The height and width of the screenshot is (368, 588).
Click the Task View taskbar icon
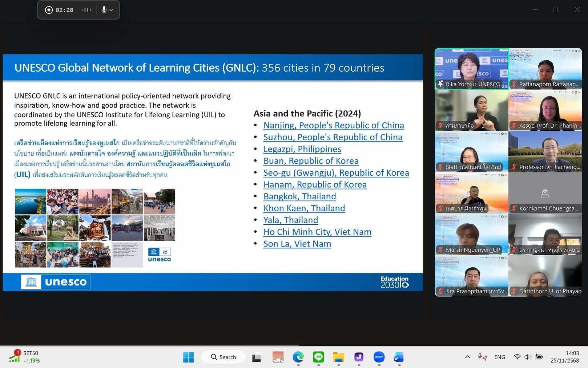(257, 357)
